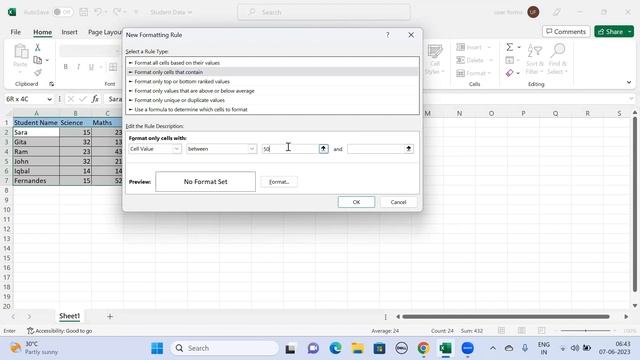Open the Home tab

[x=42, y=32]
